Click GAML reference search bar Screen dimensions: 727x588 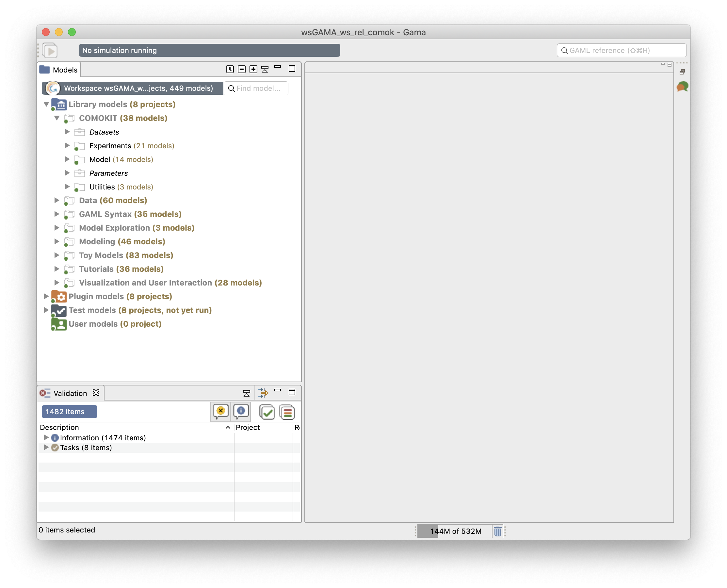[622, 50]
